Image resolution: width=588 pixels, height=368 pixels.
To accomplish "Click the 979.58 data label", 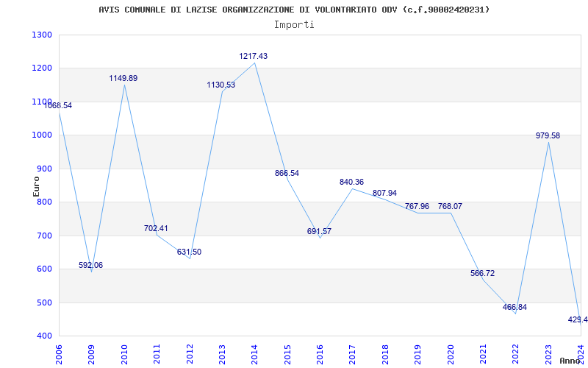I will point(548,136).
